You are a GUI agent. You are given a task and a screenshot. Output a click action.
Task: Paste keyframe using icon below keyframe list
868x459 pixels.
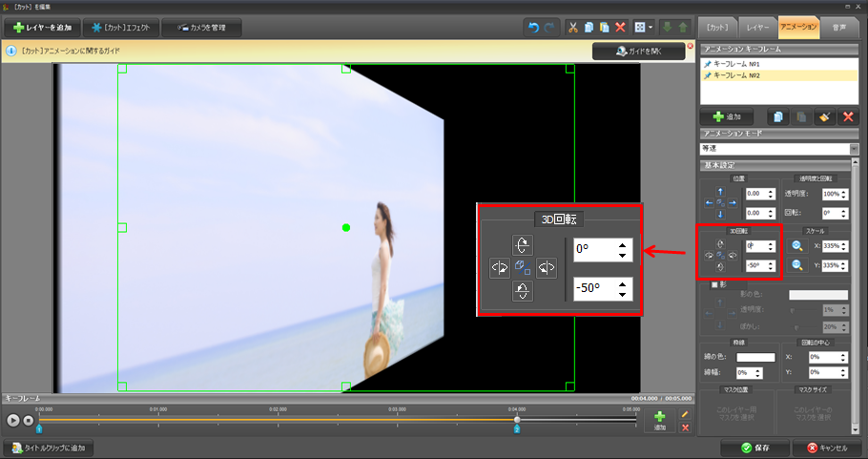coord(801,116)
